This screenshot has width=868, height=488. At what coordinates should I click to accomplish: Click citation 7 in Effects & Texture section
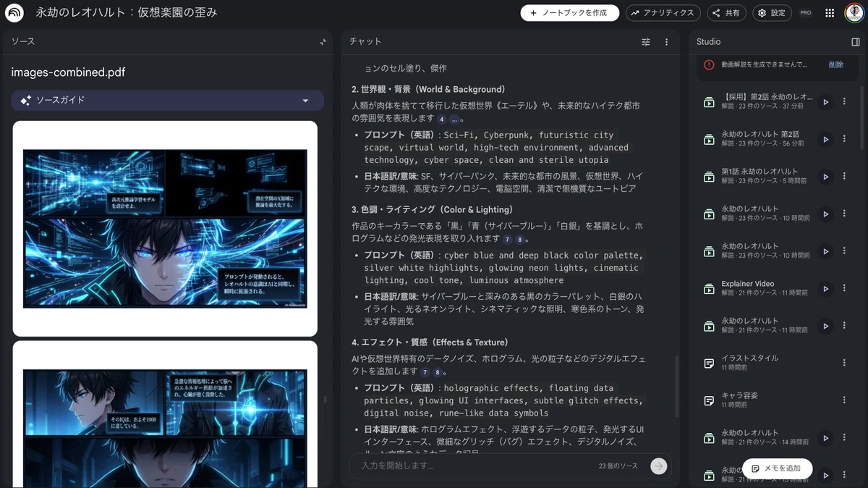(x=425, y=372)
